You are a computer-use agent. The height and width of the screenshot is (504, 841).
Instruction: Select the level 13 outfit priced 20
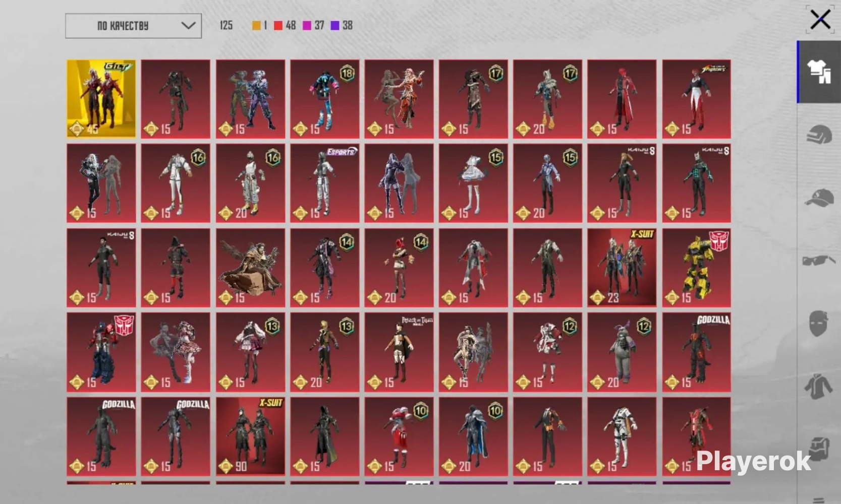324,352
